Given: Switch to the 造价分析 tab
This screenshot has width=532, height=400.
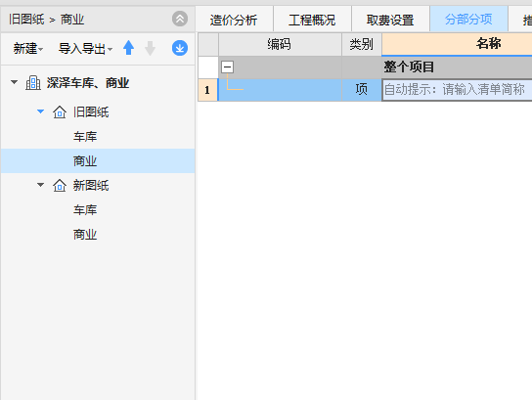Looking at the screenshot, I should point(234,20).
